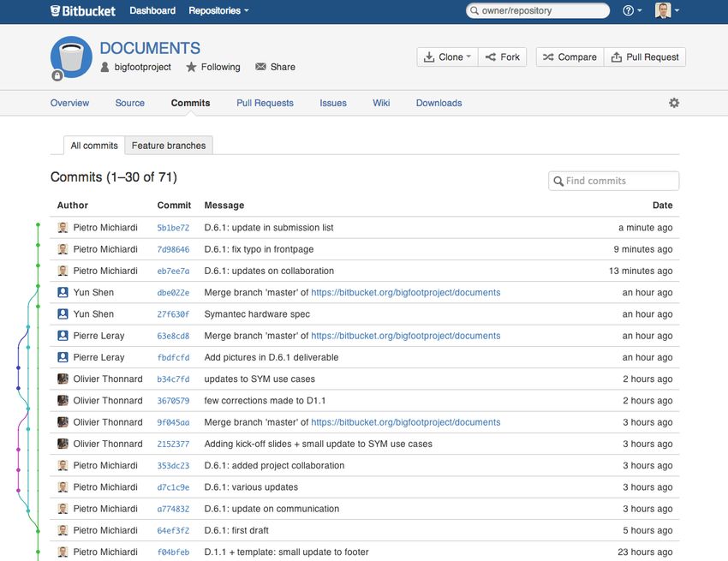This screenshot has width=728, height=561.
Task: Open the Bitbucket home logo
Action: pyautogui.click(x=82, y=10)
